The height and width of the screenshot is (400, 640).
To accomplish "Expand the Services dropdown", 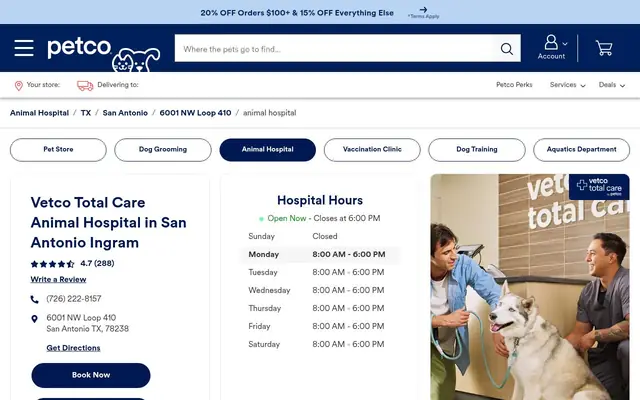I will pyautogui.click(x=567, y=85).
